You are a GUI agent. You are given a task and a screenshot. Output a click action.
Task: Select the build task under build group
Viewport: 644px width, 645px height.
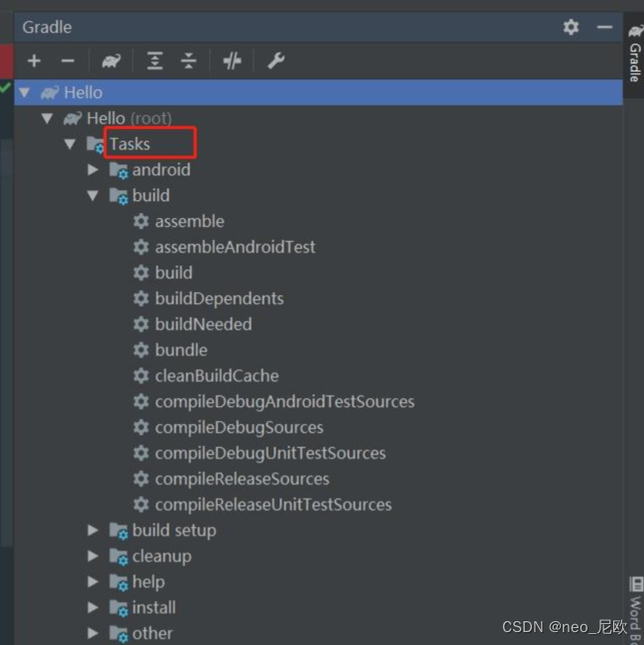pos(173,272)
